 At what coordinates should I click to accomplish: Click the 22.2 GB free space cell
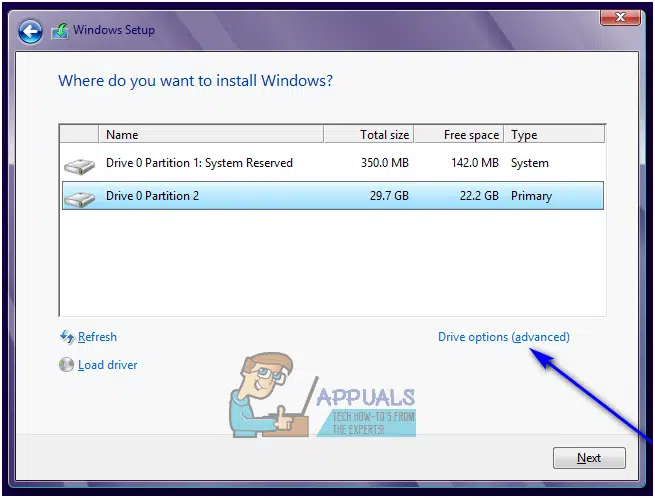coord(479,196)
